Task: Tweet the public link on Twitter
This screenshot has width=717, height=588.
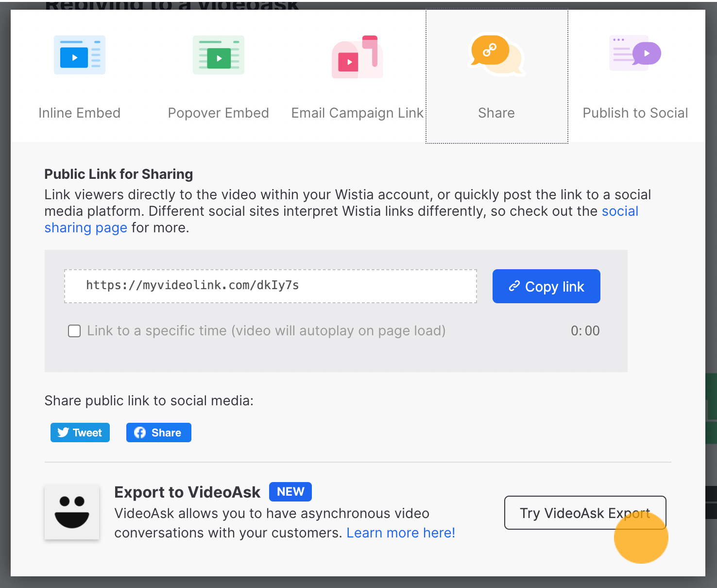Action: 80,432
